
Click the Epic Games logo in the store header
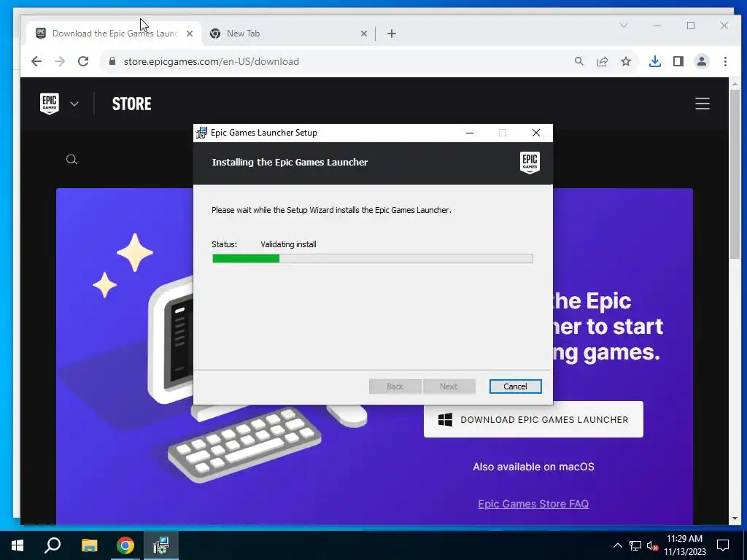tap(50, 104)
